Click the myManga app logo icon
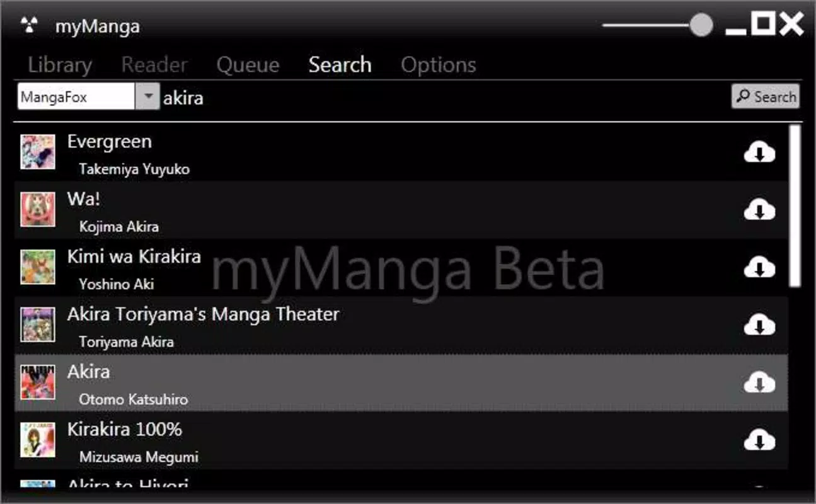The width and height of the screenshot is (816, 504). point(29,26)
